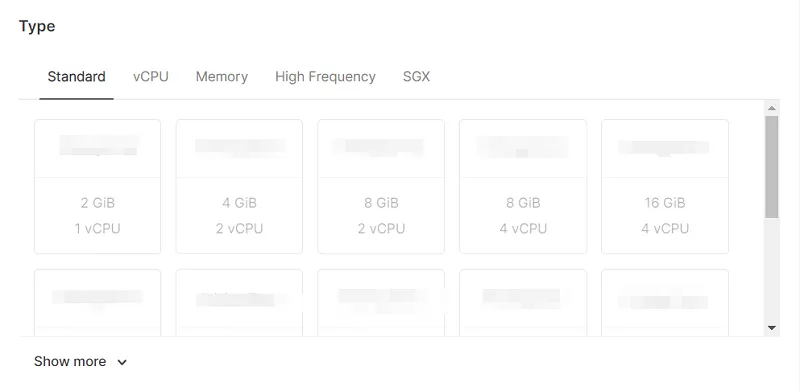Open the High Frequency tab

[x=325, y=77]
